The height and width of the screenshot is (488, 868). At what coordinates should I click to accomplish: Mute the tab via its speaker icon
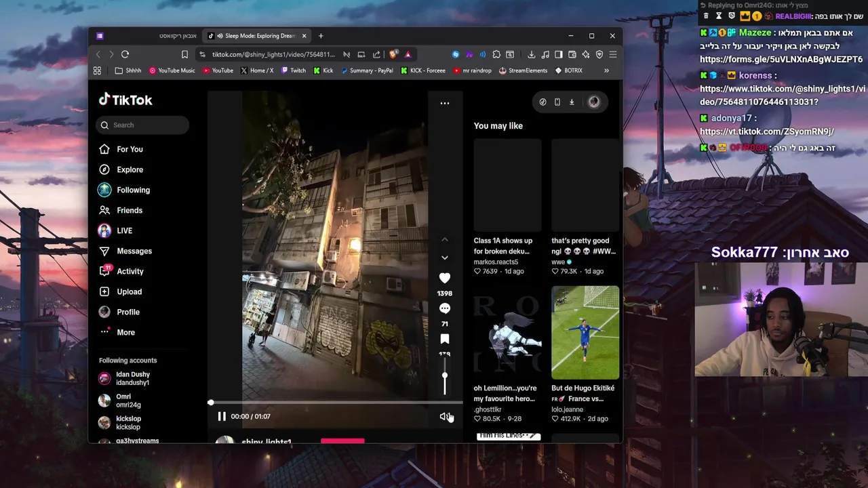[220, 36]
